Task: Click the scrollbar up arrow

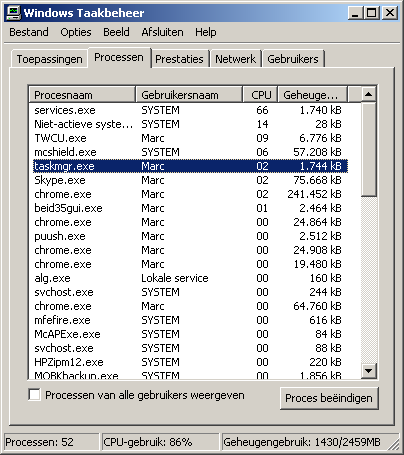Action: (369, 94)
